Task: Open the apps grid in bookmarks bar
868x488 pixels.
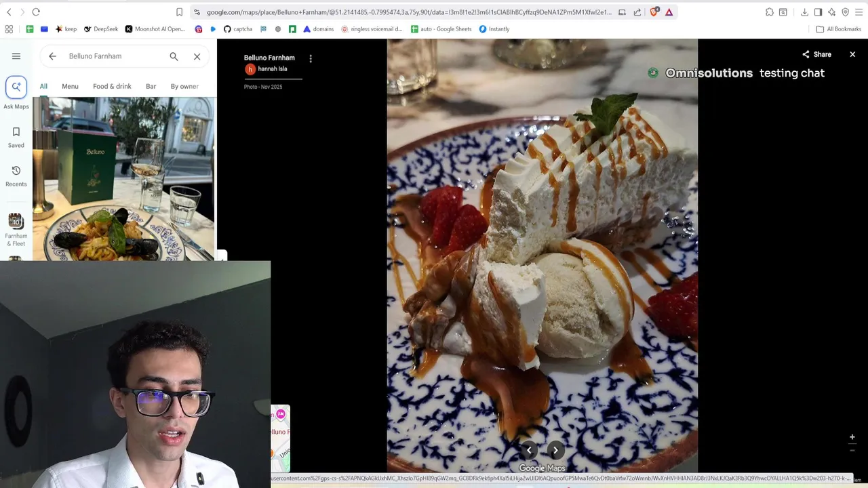Action: point(9,29)
